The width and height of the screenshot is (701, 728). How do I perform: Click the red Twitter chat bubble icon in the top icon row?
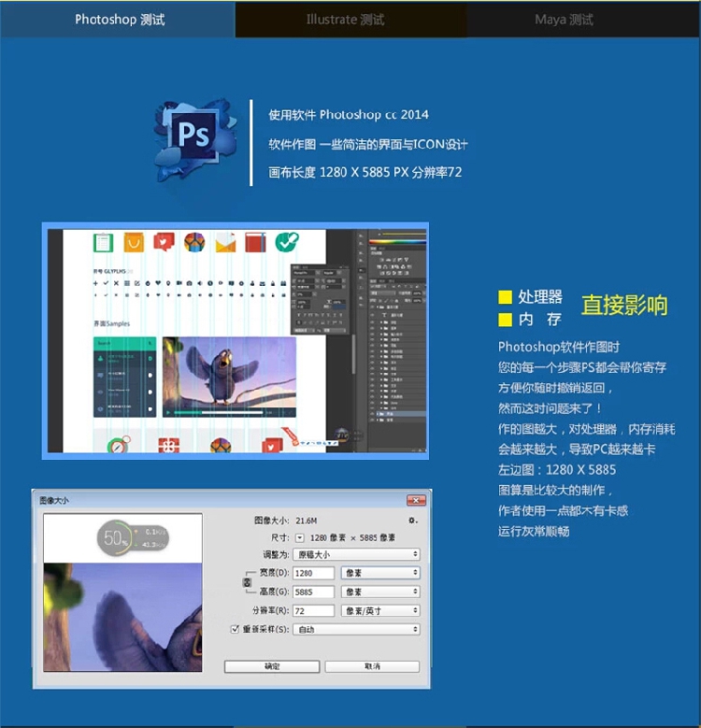pos(164,242)
